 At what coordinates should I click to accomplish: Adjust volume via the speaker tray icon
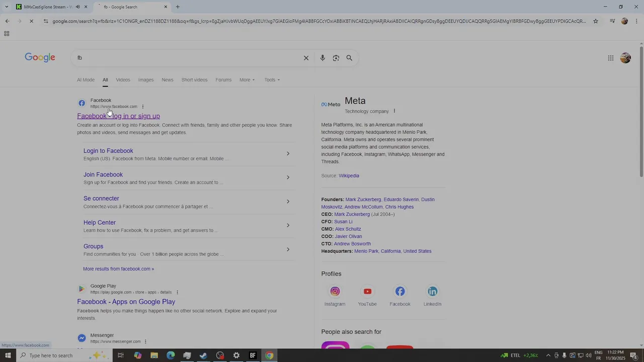(x=589, y=355)
